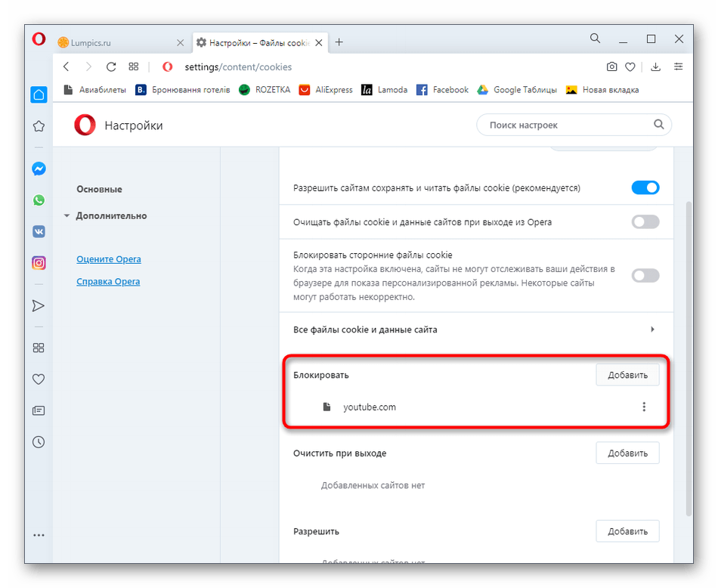Click Добавить button for Очистить при выходе

[x=627, y=453]
